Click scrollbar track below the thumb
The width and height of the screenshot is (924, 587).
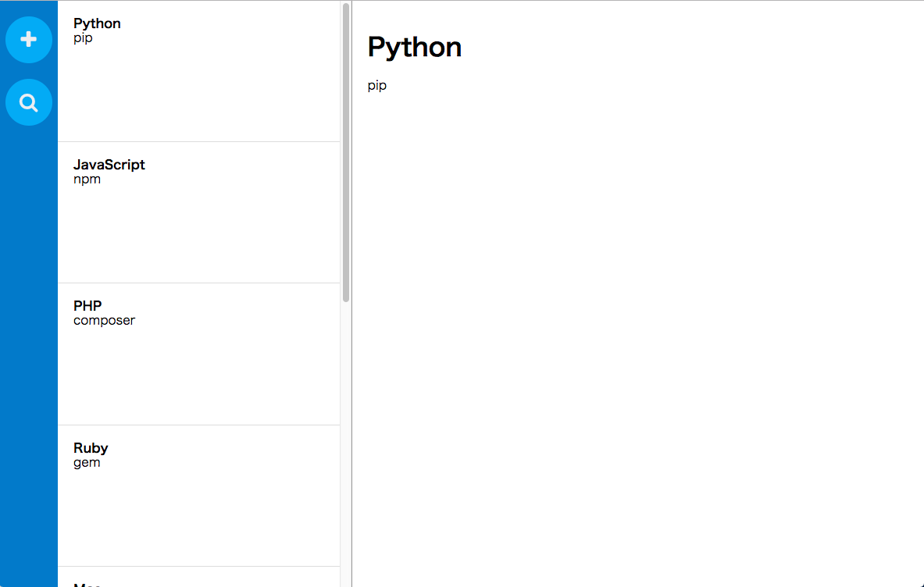[346, 442]
